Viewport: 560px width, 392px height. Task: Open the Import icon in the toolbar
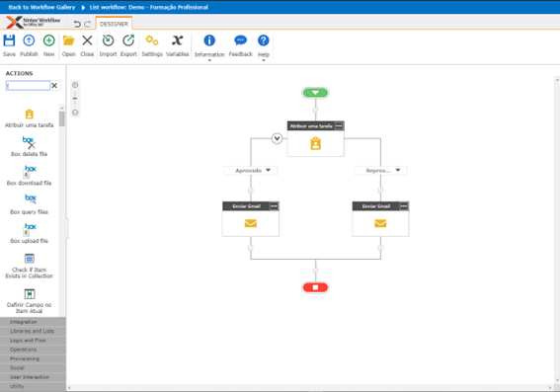tap(108, 40)
